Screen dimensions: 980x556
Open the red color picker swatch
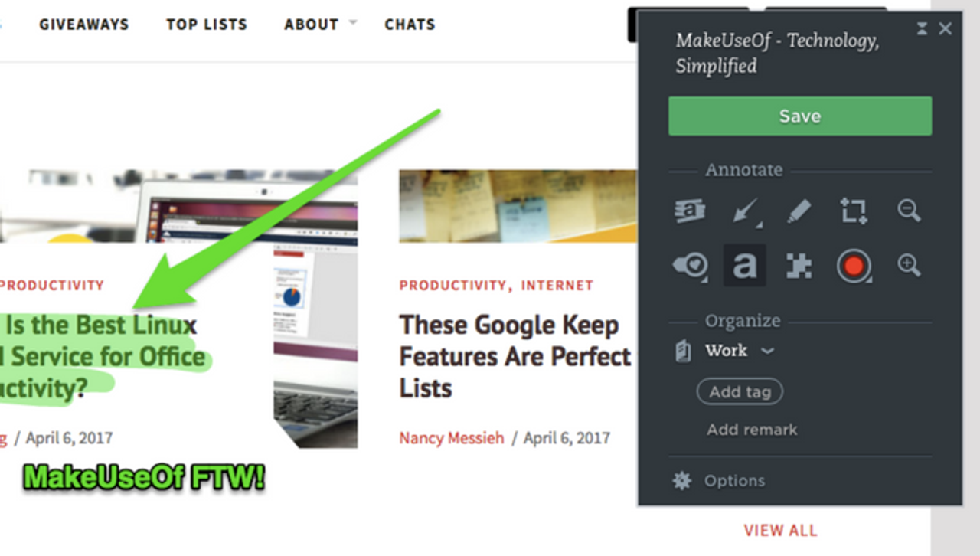[854, 266]
